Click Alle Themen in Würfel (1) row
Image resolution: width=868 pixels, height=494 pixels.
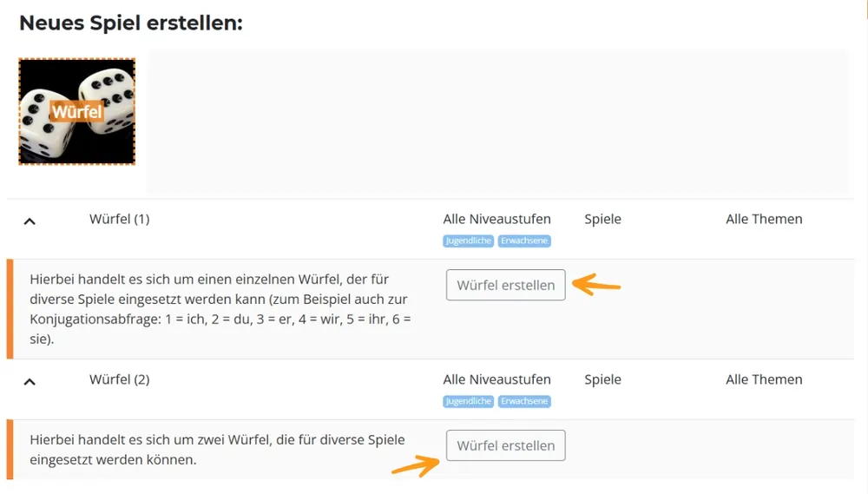point(764,219)
